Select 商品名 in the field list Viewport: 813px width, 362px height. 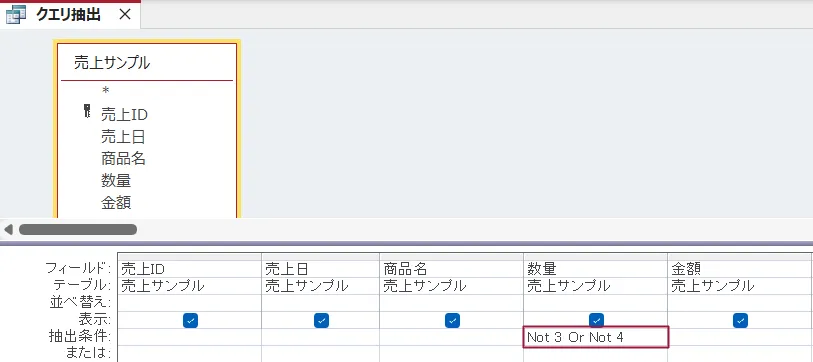click(123, 159)
